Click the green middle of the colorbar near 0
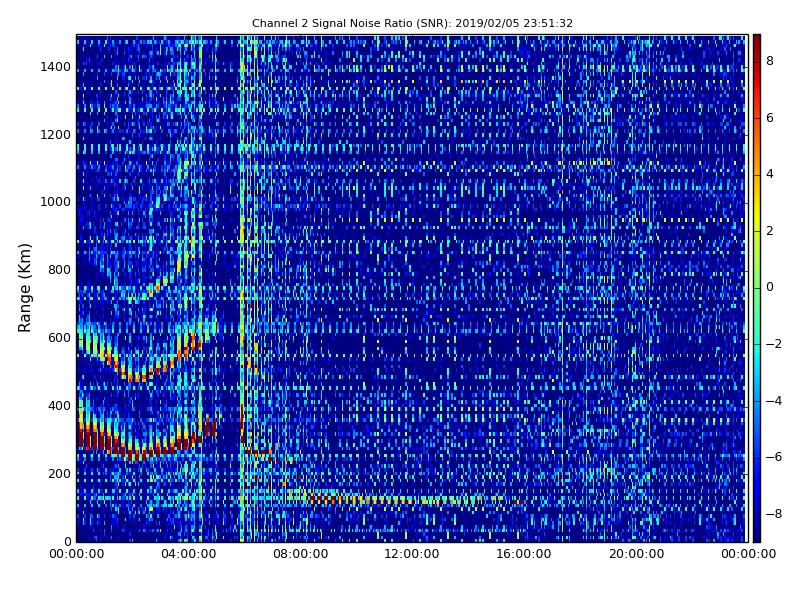Screen dimensions: 800x600 coord(757,288)
